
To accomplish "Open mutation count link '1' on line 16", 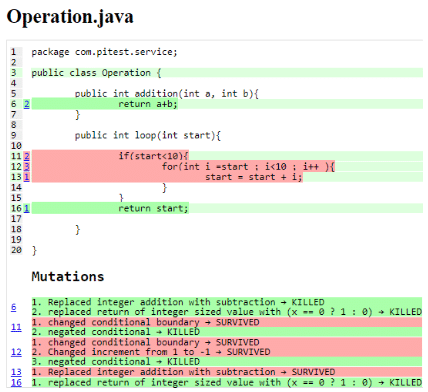I will (26, 209).
